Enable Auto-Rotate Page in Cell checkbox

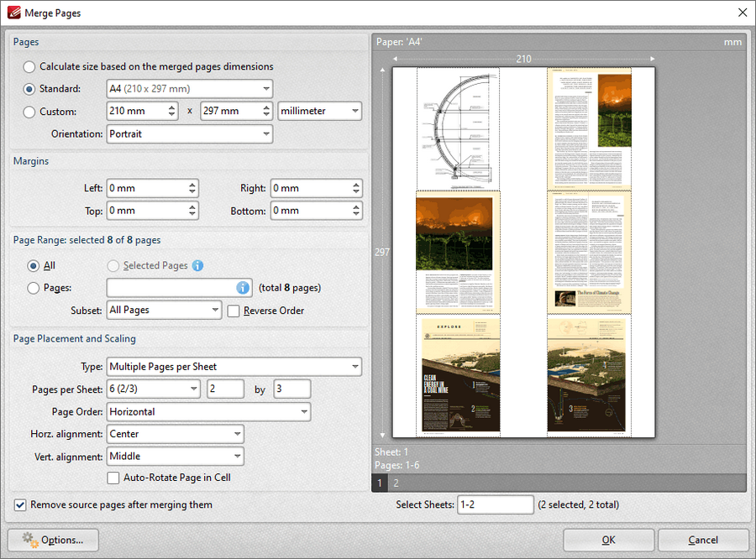click(113, 478)
